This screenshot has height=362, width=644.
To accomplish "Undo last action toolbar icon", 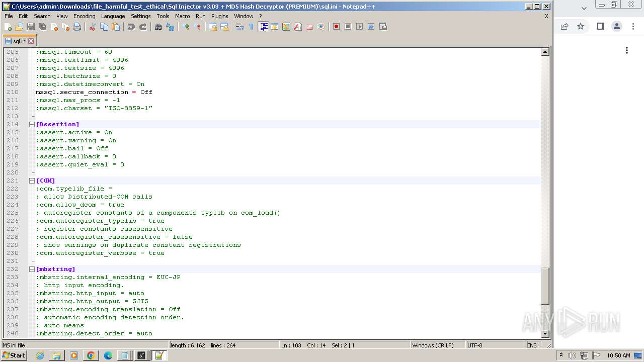I will pyautogui.click(x=131, y=27).
